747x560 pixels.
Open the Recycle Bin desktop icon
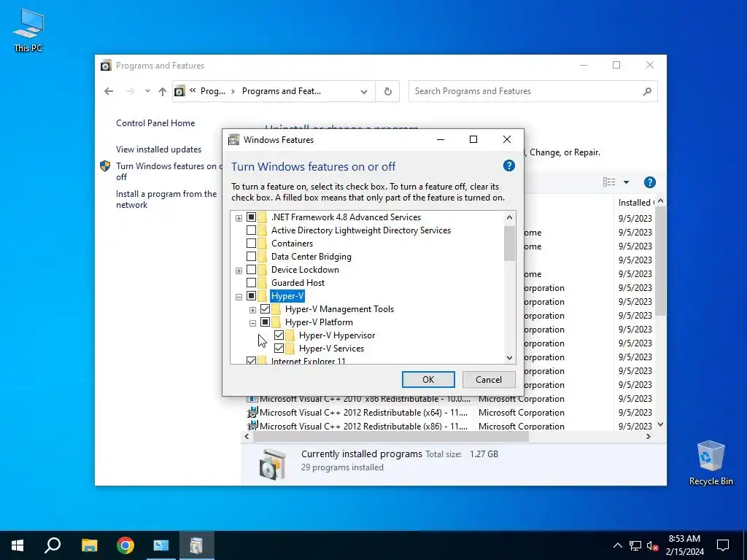(711, 463)
